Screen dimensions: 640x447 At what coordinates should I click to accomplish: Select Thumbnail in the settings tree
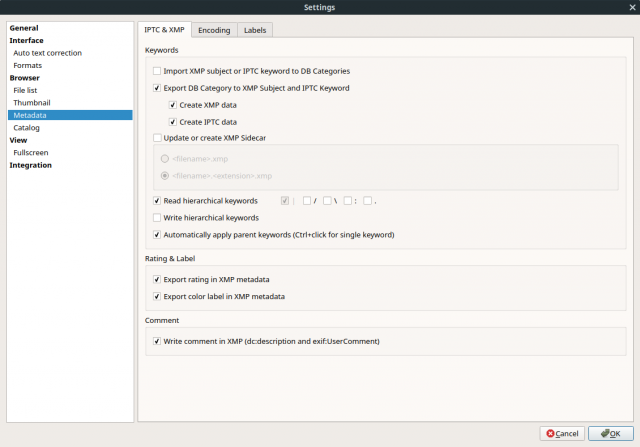coord(32,103)
